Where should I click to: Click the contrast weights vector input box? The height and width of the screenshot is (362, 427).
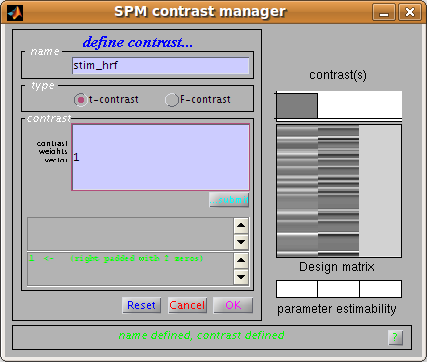coord(160,157)
